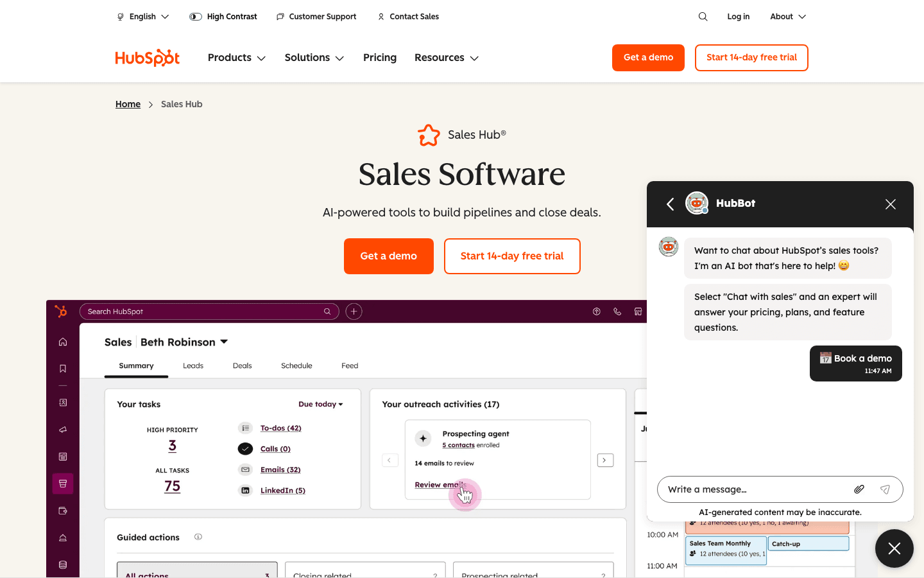
Task: Expand the English language dropdown
Action: [142, 16]
